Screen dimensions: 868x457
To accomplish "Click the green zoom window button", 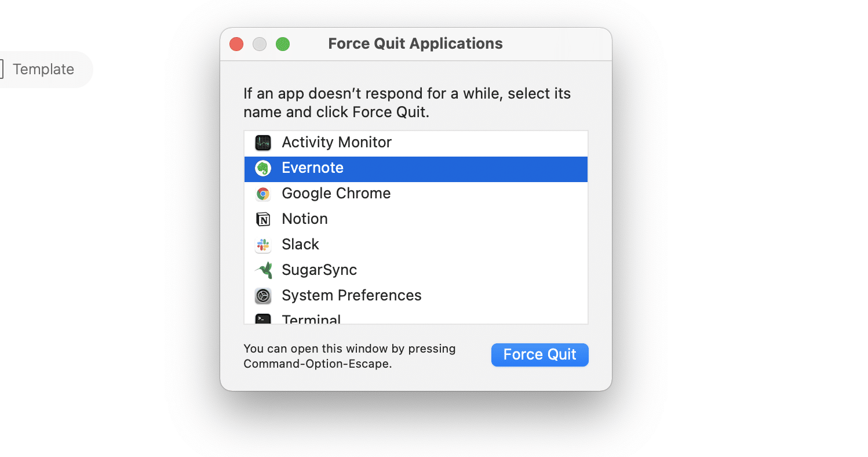I will point(283,44).
